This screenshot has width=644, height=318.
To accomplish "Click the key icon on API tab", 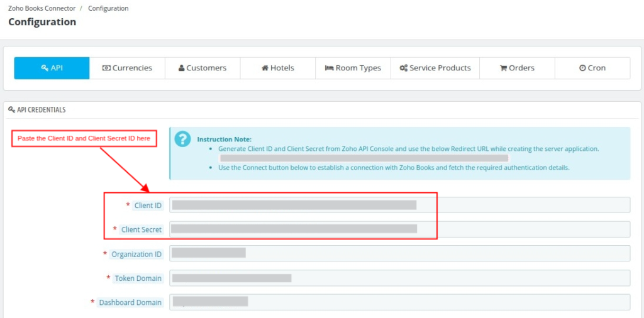I will pyautogui.click(x=45, y=68).
